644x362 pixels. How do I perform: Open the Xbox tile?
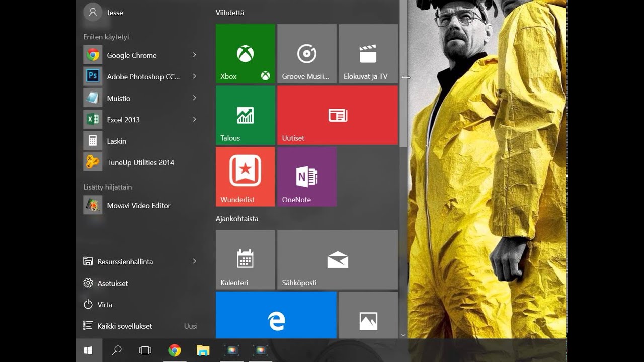pyautogui.click(x=246, y=54)
